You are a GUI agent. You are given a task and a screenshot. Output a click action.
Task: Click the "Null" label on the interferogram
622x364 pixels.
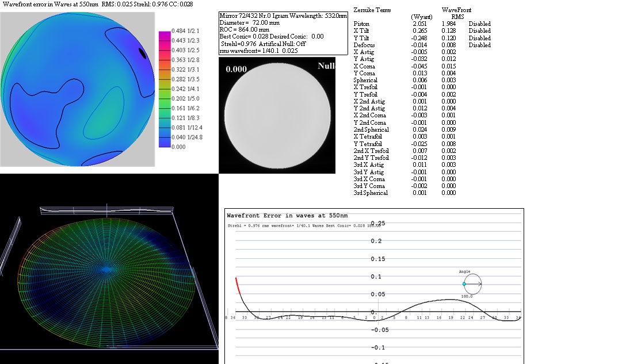[326, 66]
